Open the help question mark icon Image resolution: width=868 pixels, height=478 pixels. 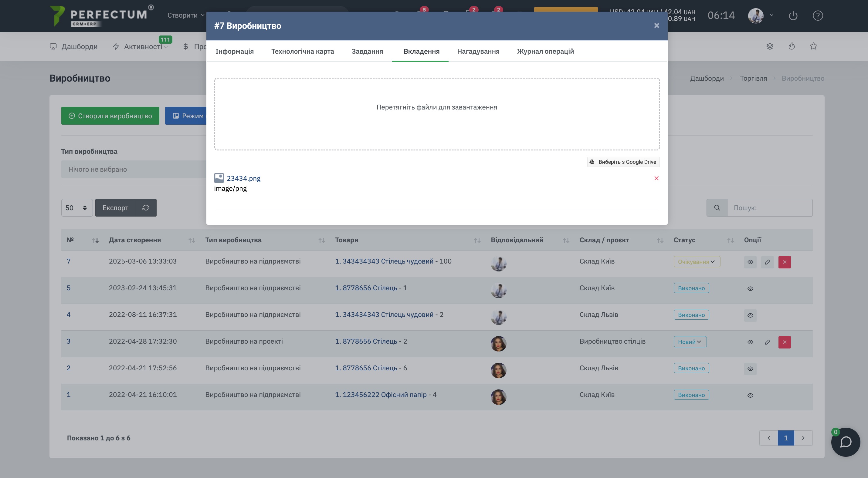[818, 15]
